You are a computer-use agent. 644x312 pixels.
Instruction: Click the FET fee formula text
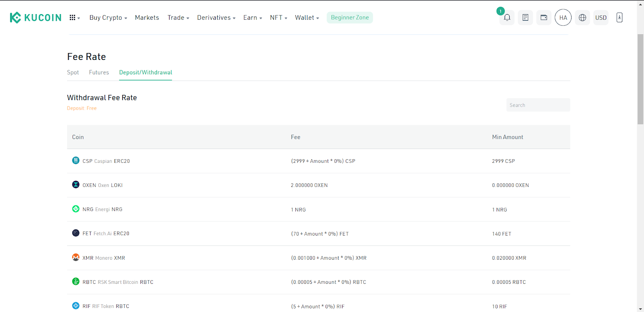[x=320, y=234]
